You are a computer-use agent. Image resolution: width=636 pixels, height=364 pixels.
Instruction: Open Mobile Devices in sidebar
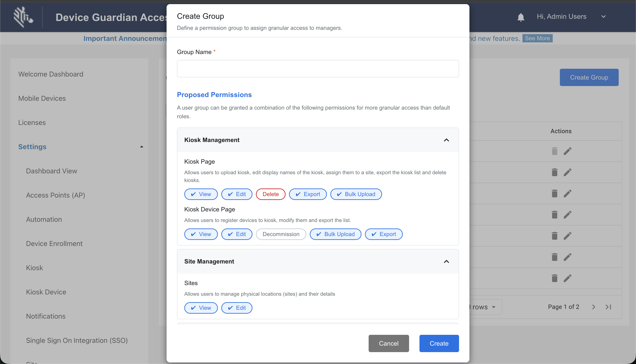tap(42, 98)
